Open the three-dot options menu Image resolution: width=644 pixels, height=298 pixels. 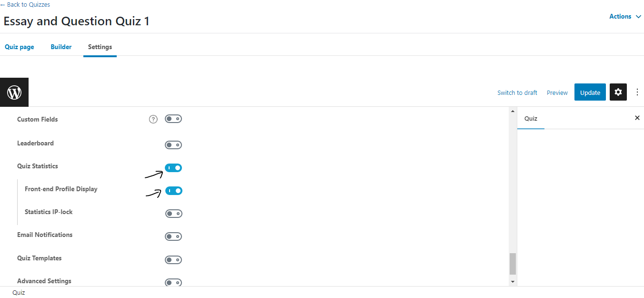(637, 92)
